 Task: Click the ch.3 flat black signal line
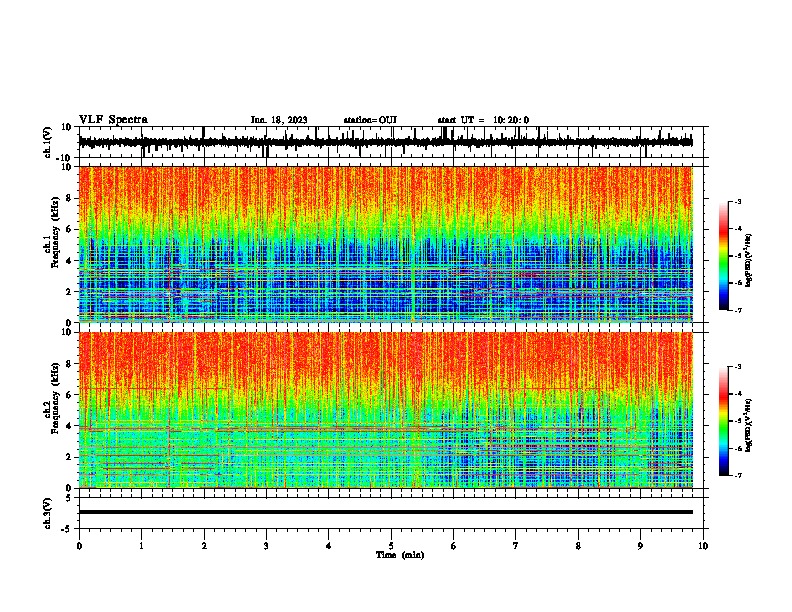tap(385, 512)
